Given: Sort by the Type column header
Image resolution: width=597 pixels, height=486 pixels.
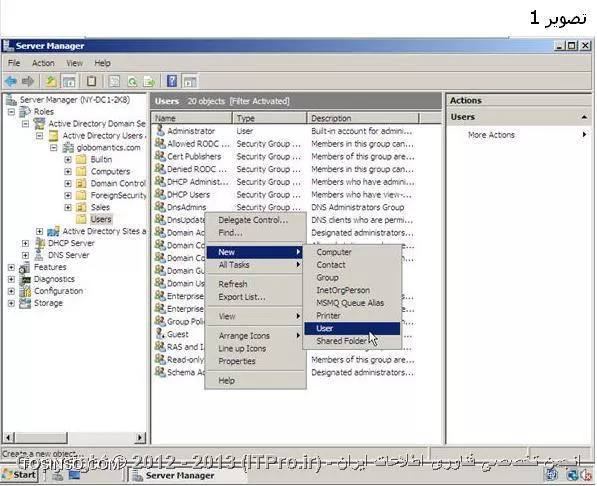Looking at the screenshot, I should click(269, 118).
